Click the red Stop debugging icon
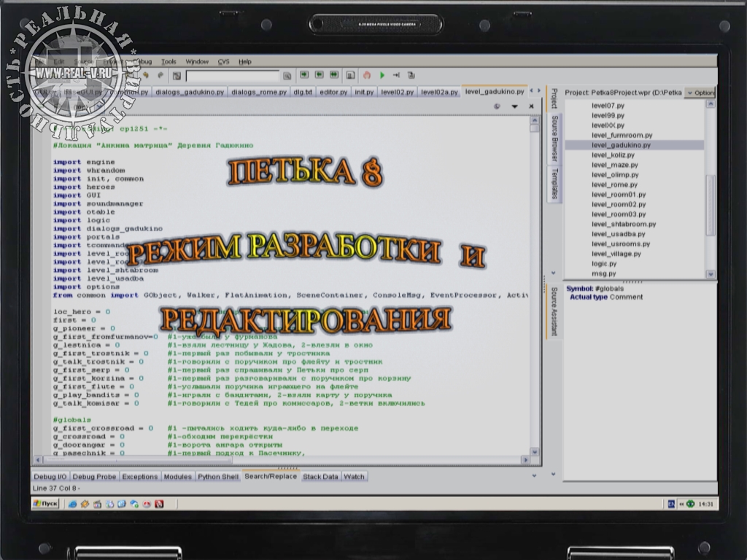The width and height of the screenshot is (747, 560). pyautogui.click(x=367, y=75)
